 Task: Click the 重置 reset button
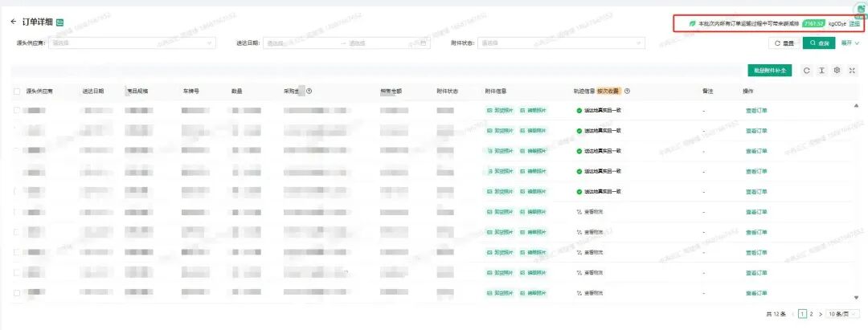784,43
